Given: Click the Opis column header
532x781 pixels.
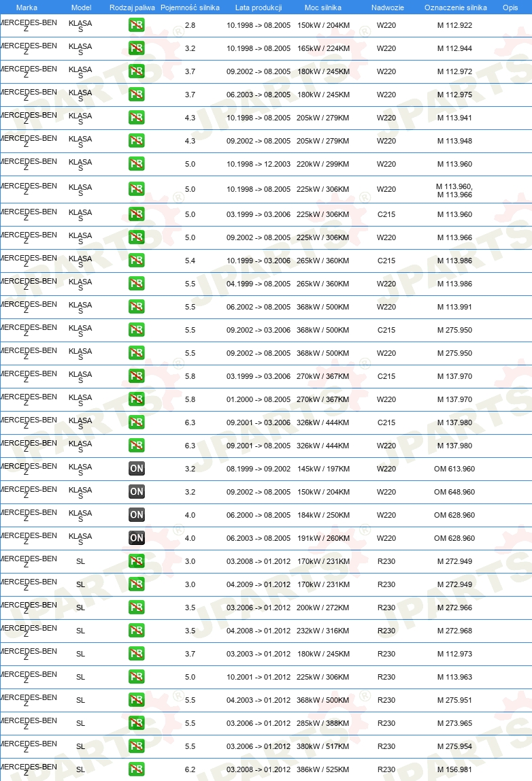Looking at the screenshot, I should click(x=510, y=7).
